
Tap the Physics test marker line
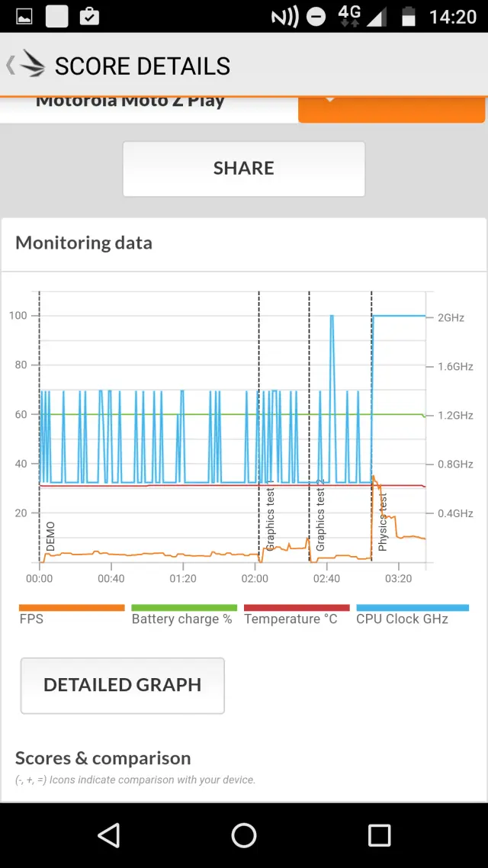(x=371, y=427)
